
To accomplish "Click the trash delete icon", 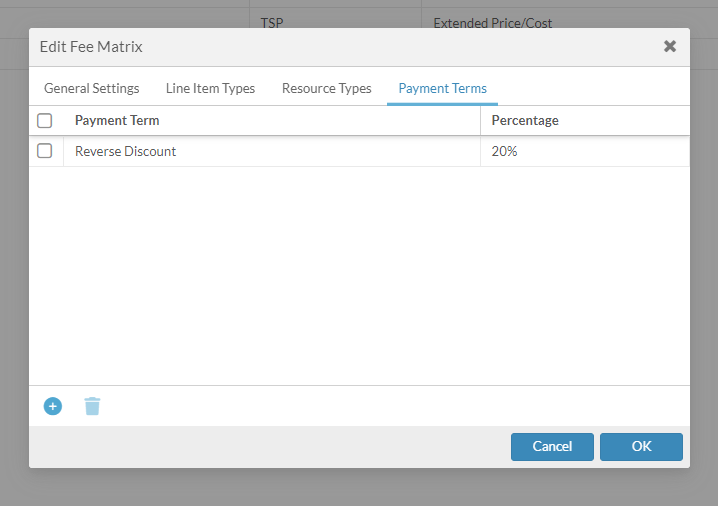I will [92, 406].
